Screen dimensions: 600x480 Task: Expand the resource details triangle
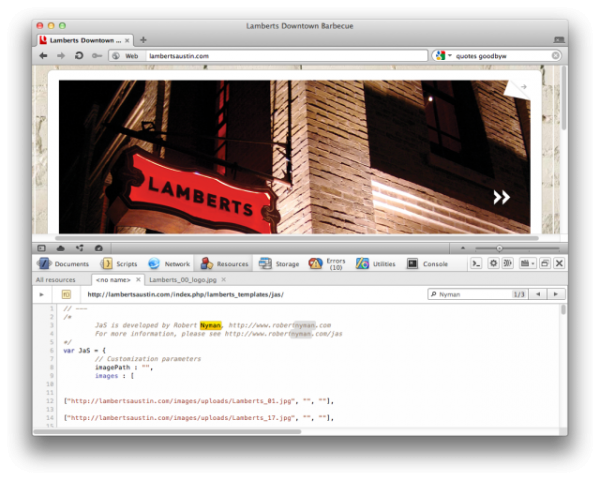[x=41, y=294]
